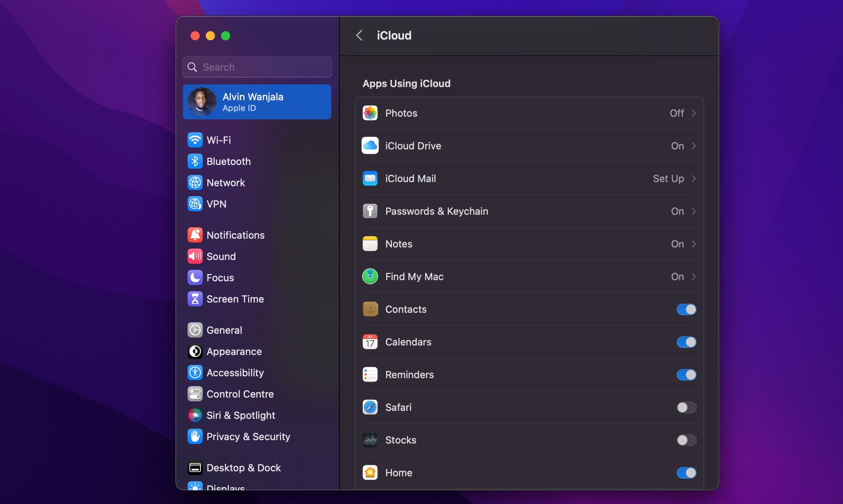Select the Bluetooth icon in the sidebar
Image resolution: width=843 pixels, height=504 pixels.
coord(195,161)
